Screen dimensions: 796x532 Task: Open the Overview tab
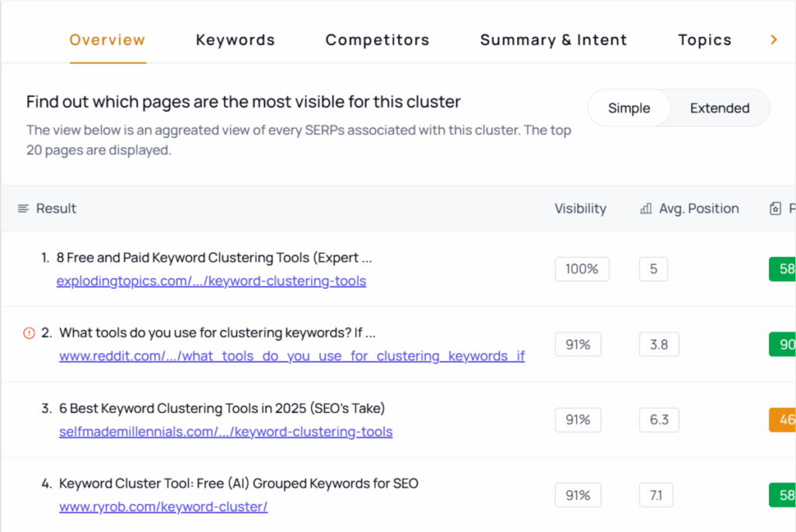107,40
